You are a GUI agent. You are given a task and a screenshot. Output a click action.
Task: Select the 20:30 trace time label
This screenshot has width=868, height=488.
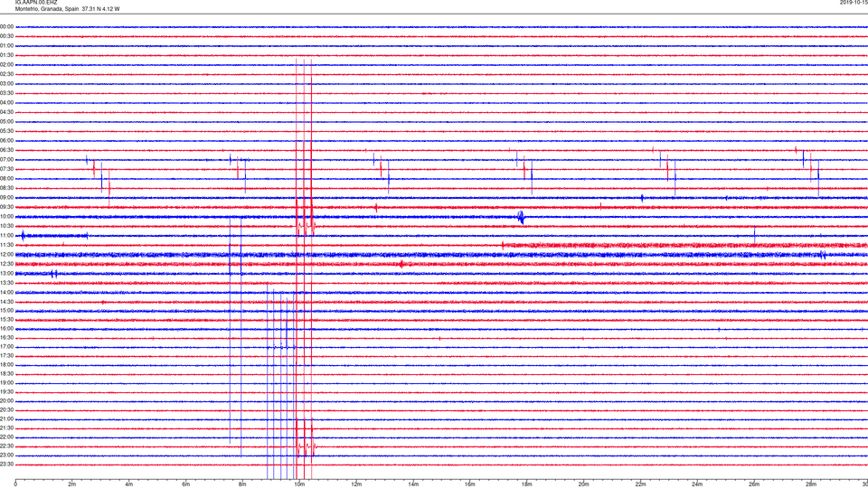7,410
